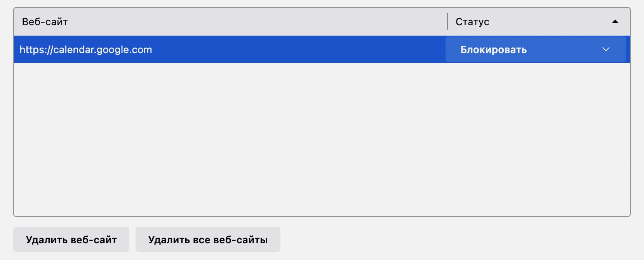
Task: Clear all sites with Удалить все веб-сайты
Action: click(208, 239)
